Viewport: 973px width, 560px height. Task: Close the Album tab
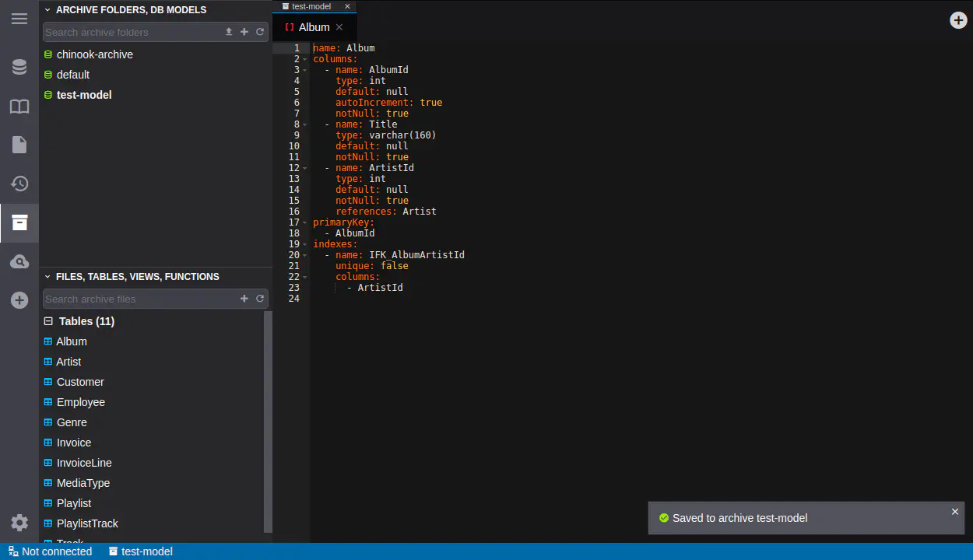coord(339,27)
